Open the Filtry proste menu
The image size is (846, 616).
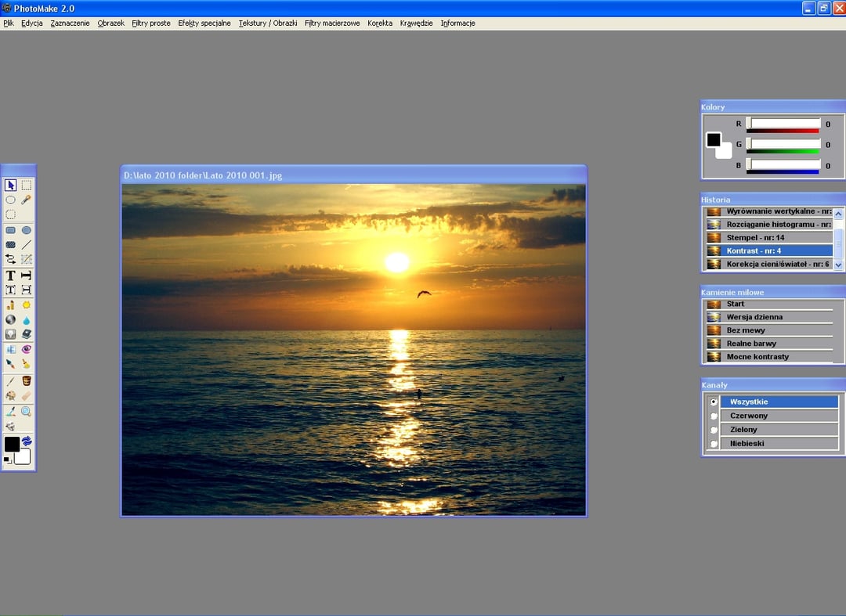tap(150, 23)
